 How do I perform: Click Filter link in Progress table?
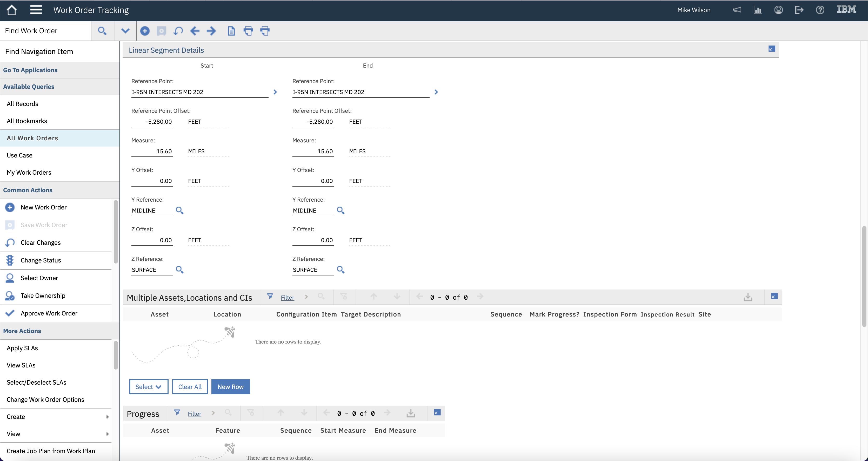click(195, 414)
